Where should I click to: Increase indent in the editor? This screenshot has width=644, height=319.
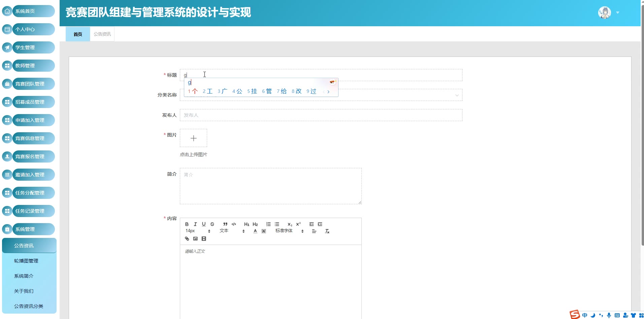click(x=320, y=224)
